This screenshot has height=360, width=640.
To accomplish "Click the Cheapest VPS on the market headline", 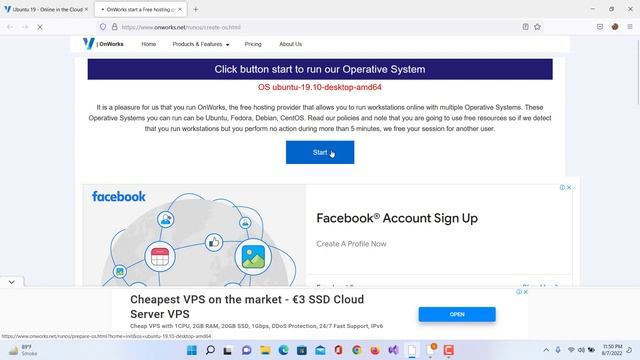I will (247, 307).
